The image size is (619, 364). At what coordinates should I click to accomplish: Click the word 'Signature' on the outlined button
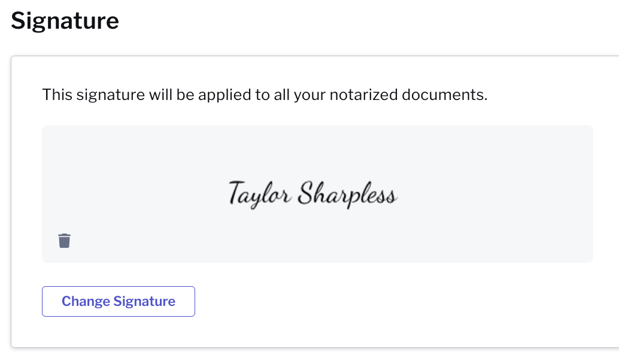144,301
